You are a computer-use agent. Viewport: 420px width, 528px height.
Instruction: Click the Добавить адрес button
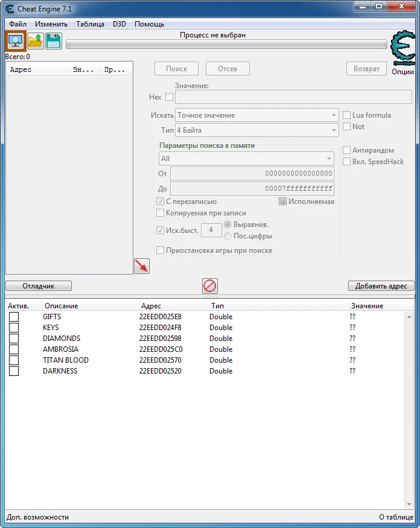pyautogui.click(x=381, y=286)
